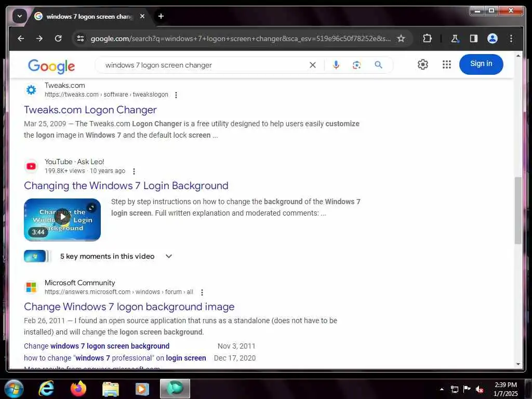Click the Google search text box
The width and height of the screenshot is (532, 399).
point(204,65)
